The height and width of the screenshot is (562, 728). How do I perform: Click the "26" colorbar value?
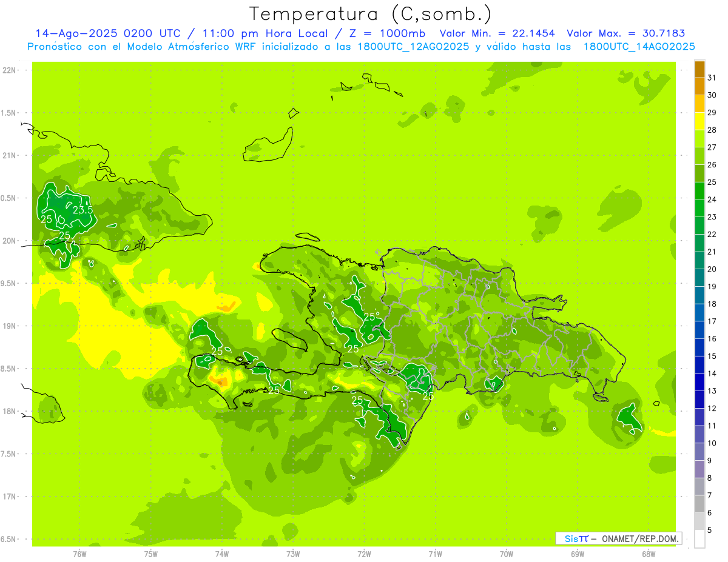pyautogui.click(x=712, y=165)
